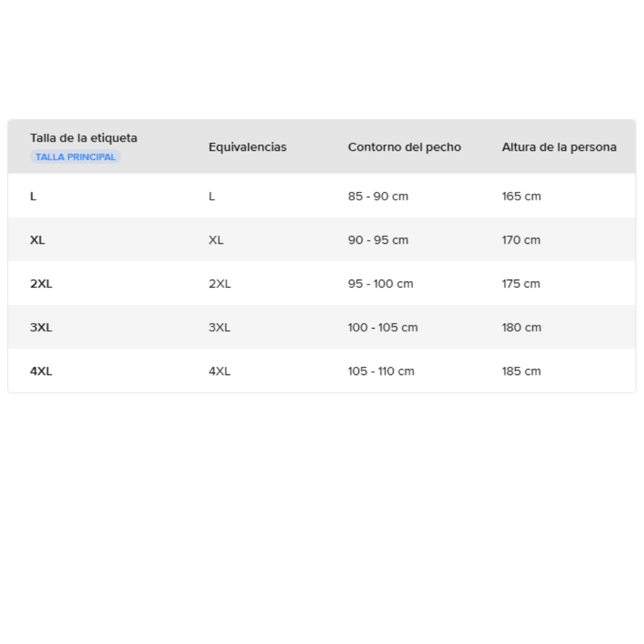
Task: Click the TALLA PRINCIPAL badge
Action: [x=76, y=157]
